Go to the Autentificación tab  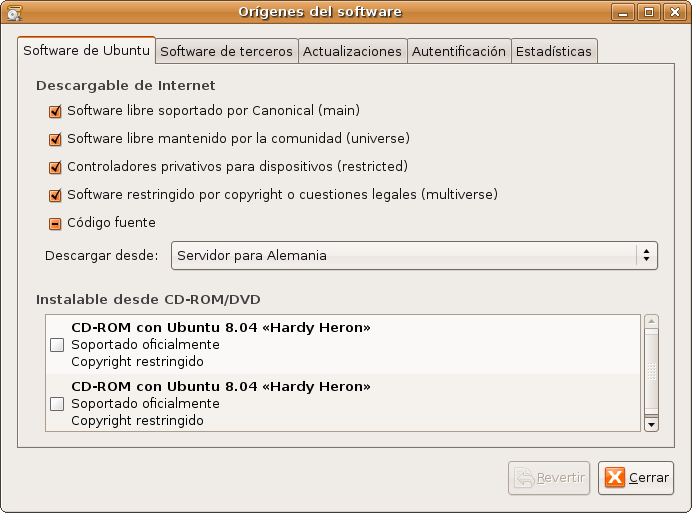coord(459,51)
